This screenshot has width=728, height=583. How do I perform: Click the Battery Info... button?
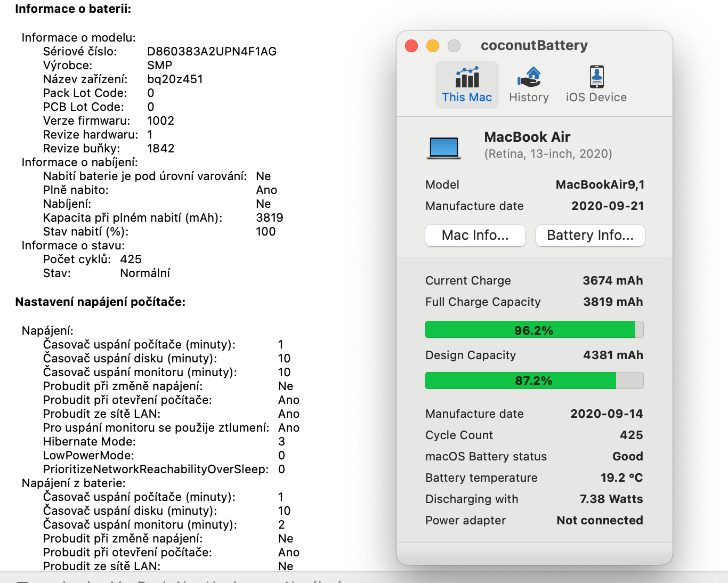590,236
